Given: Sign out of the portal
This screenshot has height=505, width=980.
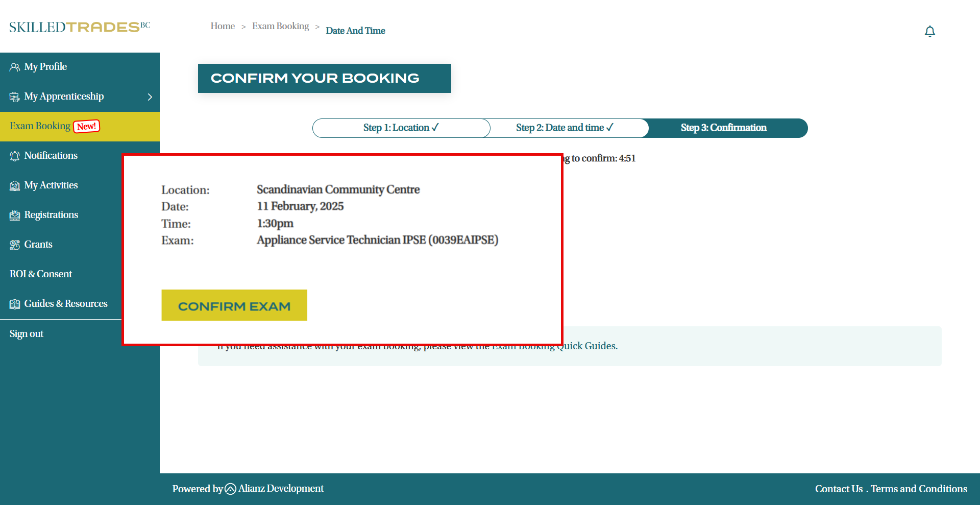Looking at the screenshot, I should click(27, 334).
